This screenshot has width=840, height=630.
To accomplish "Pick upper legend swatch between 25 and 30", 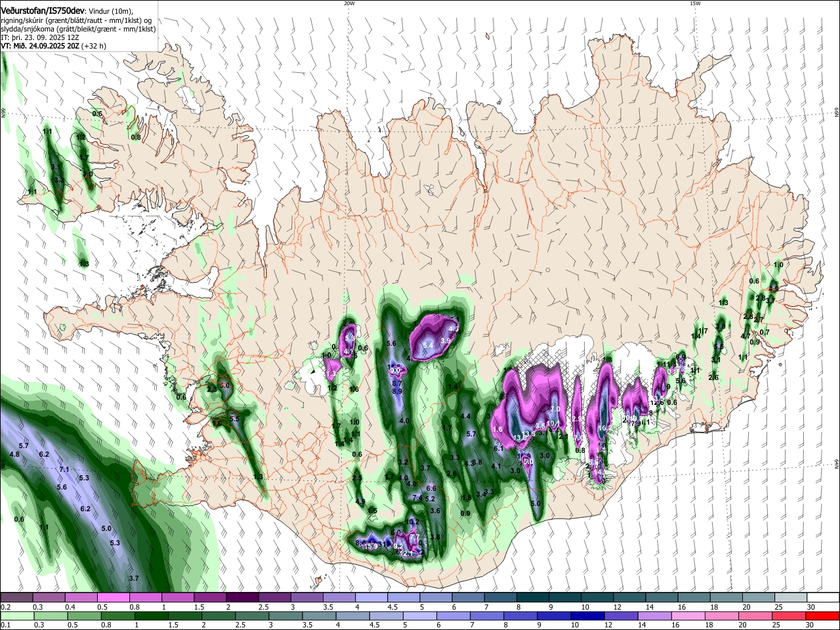I will point(789,597).
